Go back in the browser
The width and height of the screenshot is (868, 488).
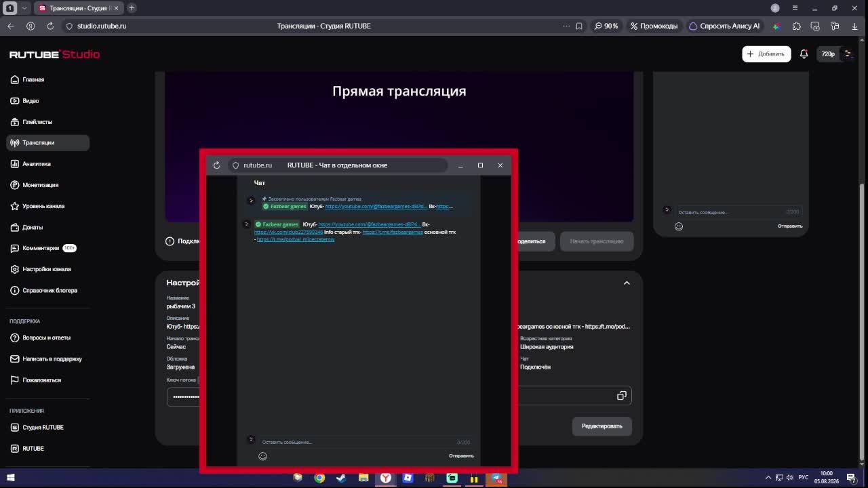click(11, 26)
